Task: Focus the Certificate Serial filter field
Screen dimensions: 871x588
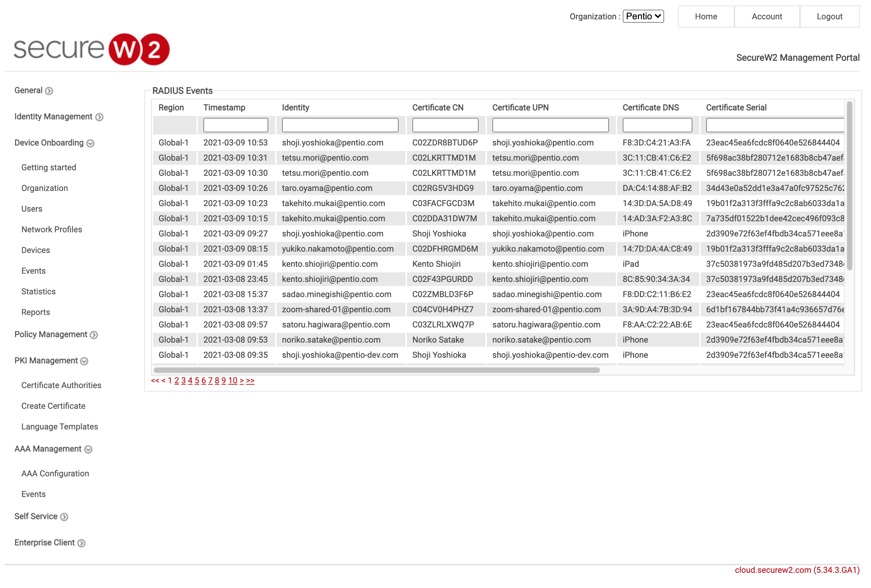Action: [775, 125]
